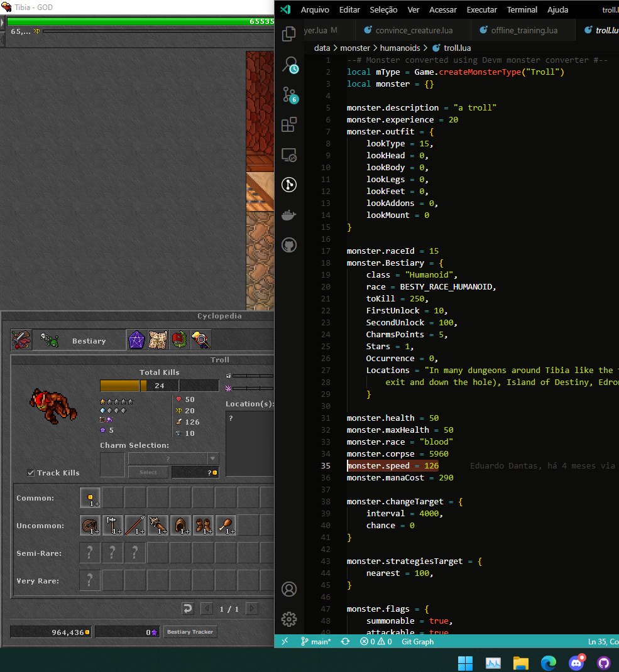The width and height of the screenshot is (619, 672).
Task: Open the Terminal menu
Action: click(x=522, y=9)
